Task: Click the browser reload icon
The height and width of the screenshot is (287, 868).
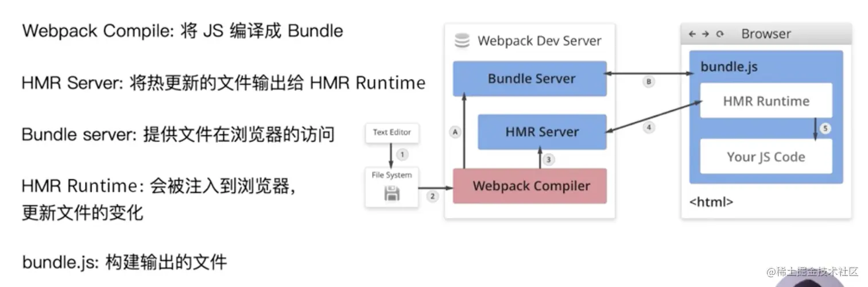Action: coord(720,34)
